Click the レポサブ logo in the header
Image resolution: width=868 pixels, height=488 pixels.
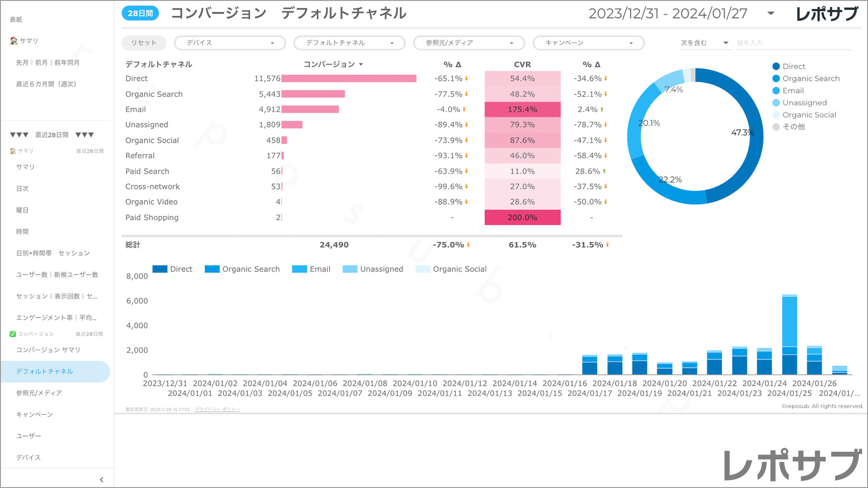(827, 14)
